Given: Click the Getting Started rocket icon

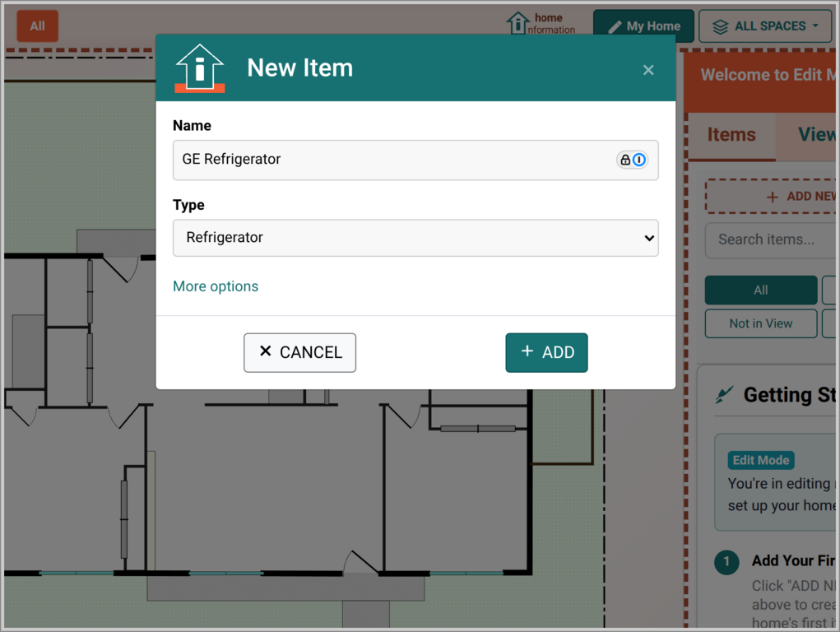Looking at the screenshot, I should pos(724,395).
